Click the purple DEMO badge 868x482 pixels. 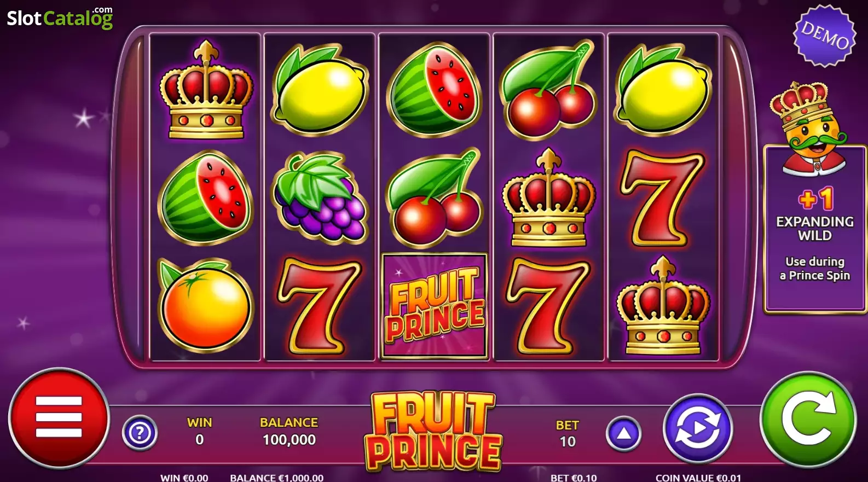click(824, 36)
